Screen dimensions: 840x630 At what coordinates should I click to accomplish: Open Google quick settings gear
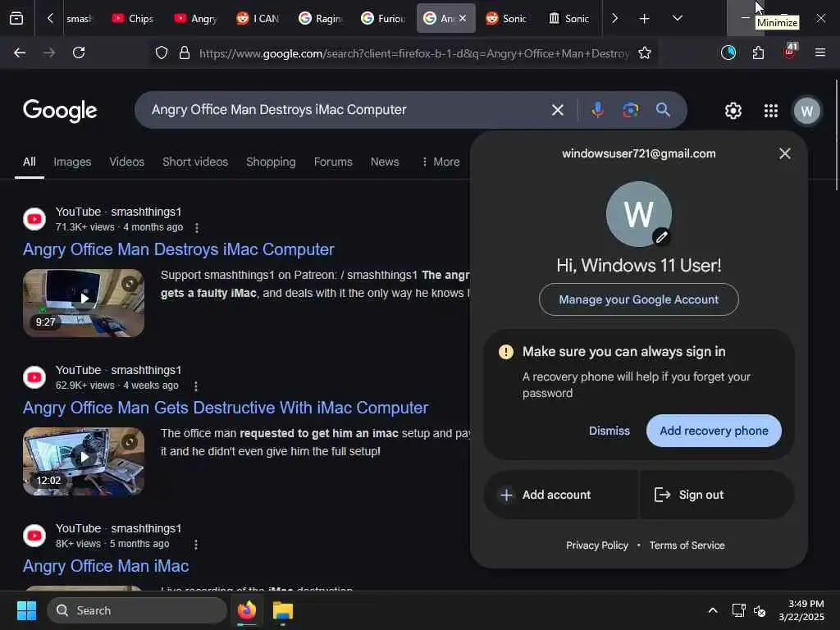pos(733,111)
